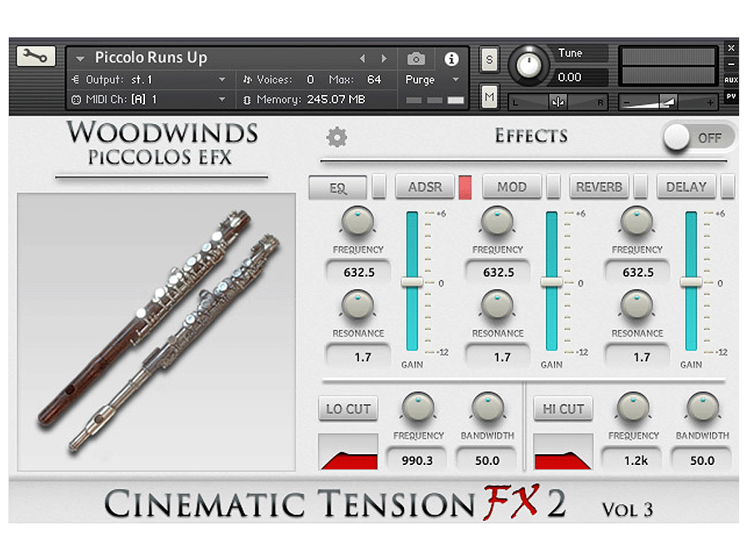
Task: Click the HI CUT Bandwidth knob
Action: click(702, 408)
